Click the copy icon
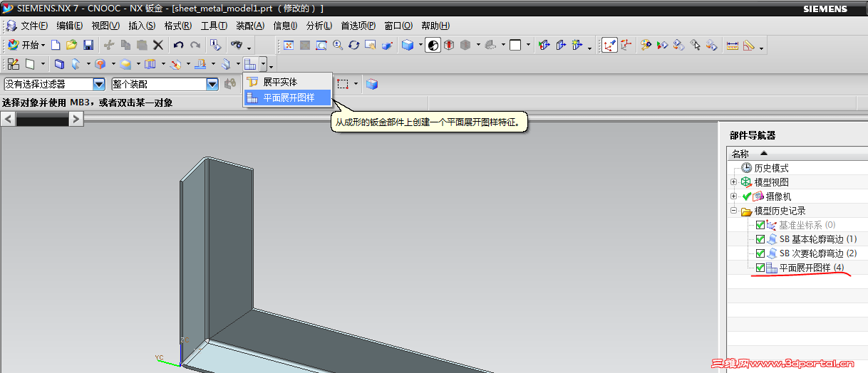 click(125, 45)
